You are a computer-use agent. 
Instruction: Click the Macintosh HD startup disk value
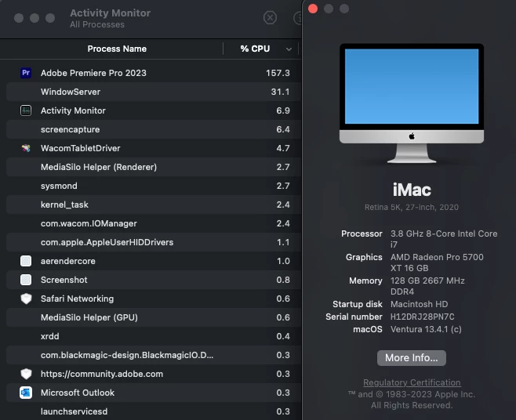pyautogui.click(x=420, y=304)
